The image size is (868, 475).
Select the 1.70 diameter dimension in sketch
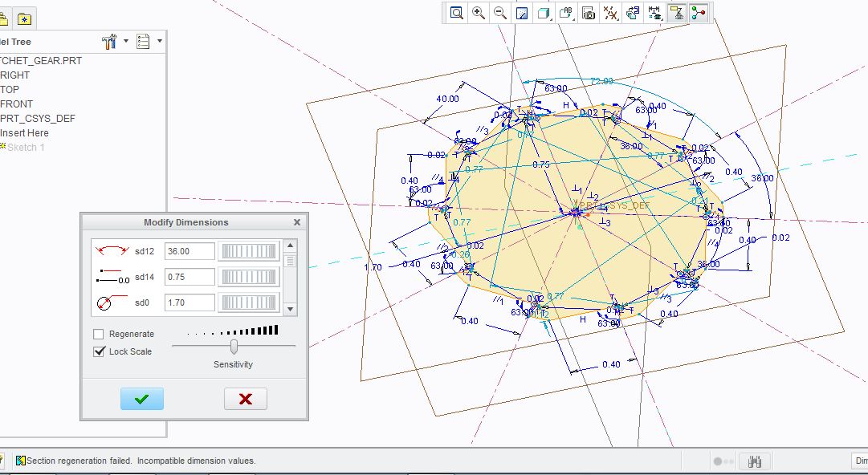[x=373, y=268]
